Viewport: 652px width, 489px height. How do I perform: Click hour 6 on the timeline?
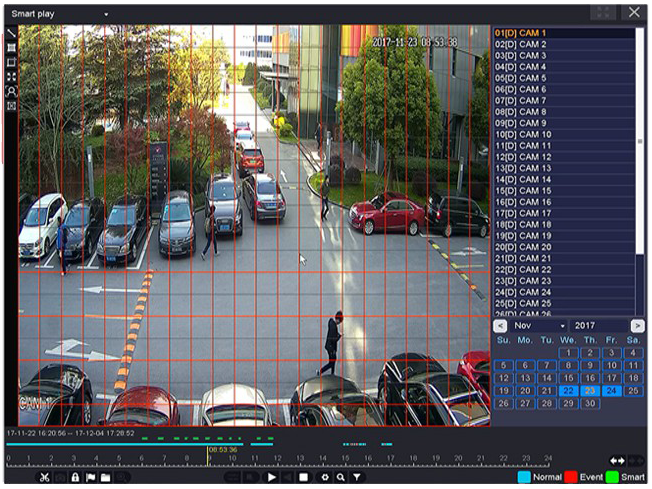pyautogui.click(x=141, y=458)
